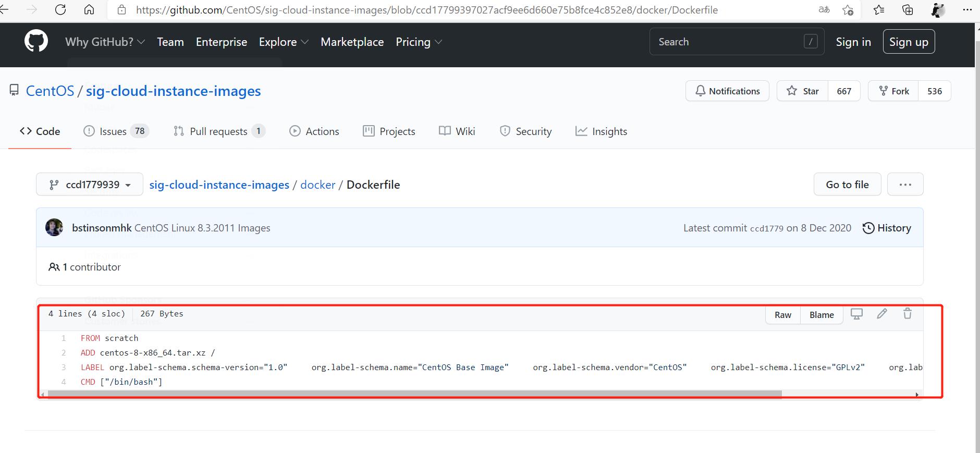Select line number 3 in the code

click(64, 367)
